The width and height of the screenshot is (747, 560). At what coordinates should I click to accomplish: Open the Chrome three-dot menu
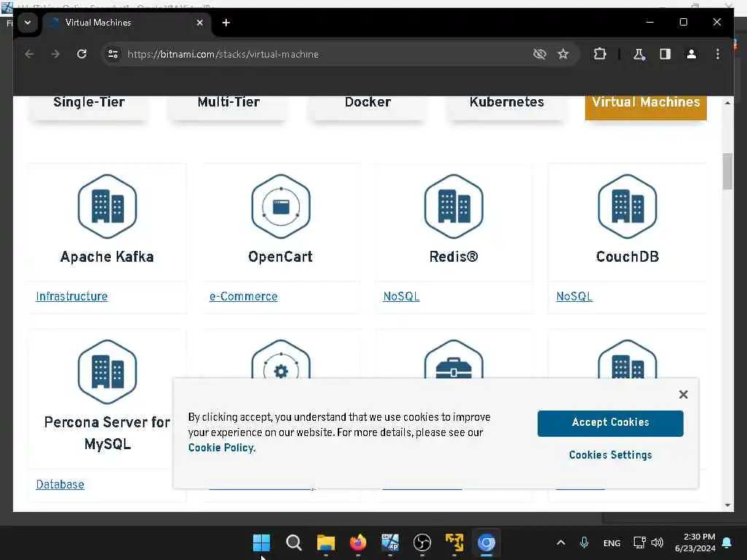pos(718,54)
